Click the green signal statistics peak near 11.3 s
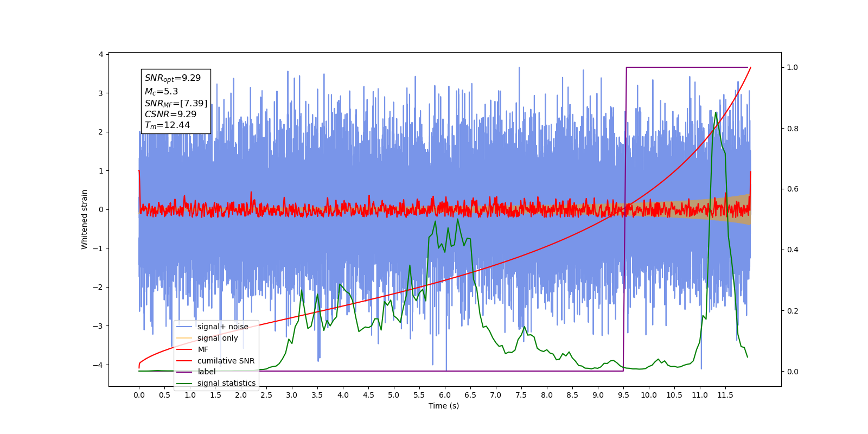This screenshot has height=434, width=868. pos(716,113)
